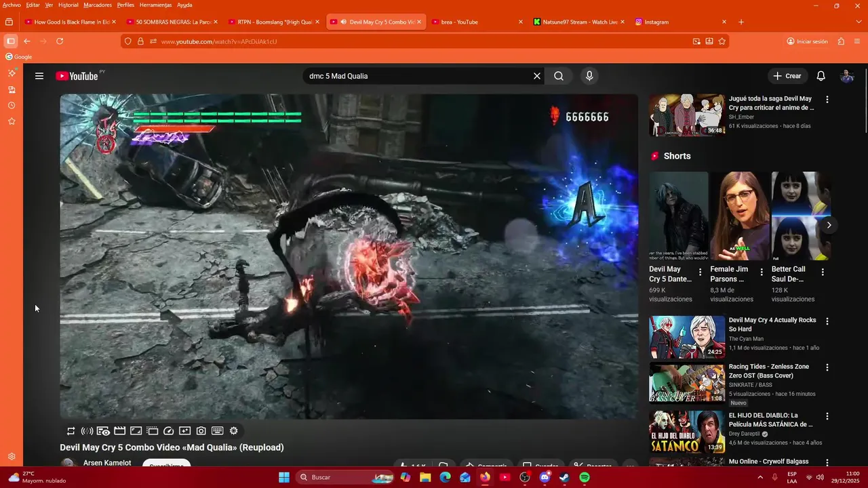Toggle the sparkle video filters icon
The height and width of the screenshot is (488, 868).
(x=185, y=431)
